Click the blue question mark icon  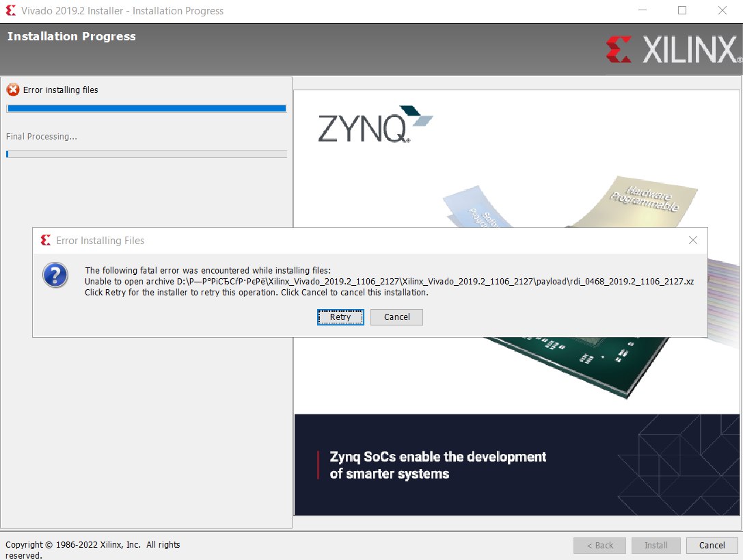tap(55, 275)
